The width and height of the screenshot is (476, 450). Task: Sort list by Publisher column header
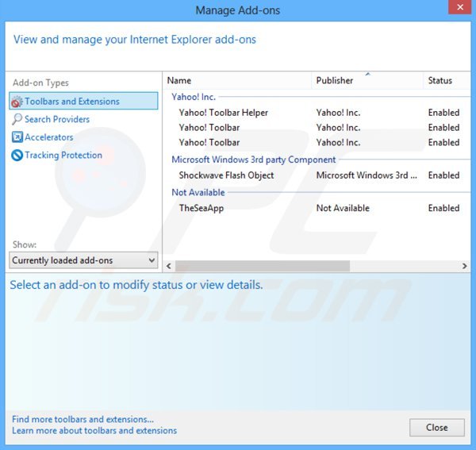point(367,80)
